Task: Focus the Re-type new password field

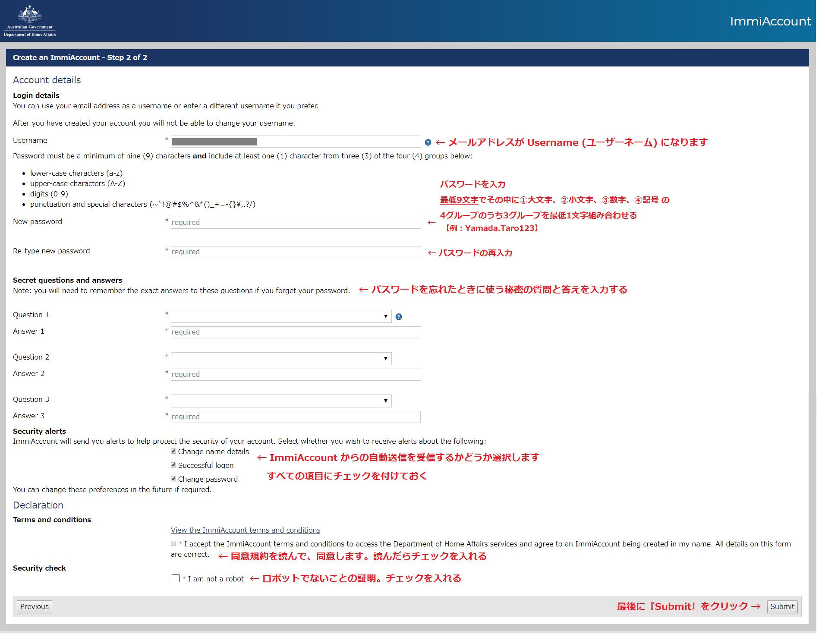Action: pos(296,252)
